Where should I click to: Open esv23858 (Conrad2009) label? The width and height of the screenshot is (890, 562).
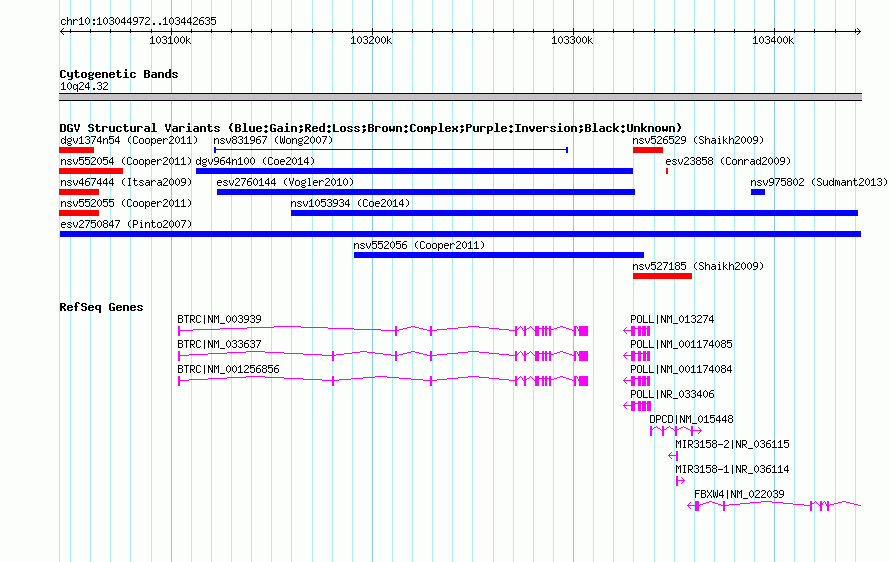point(728,161)
